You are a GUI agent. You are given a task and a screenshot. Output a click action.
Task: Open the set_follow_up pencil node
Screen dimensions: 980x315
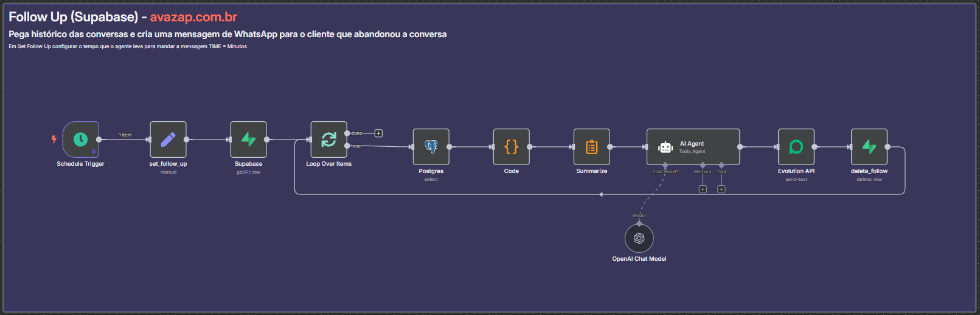(x=168, y=140)
